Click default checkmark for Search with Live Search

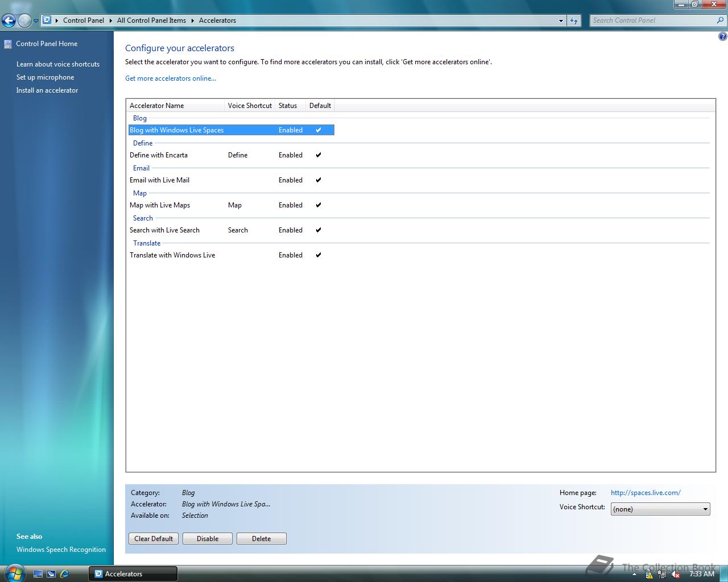point(318,230)
